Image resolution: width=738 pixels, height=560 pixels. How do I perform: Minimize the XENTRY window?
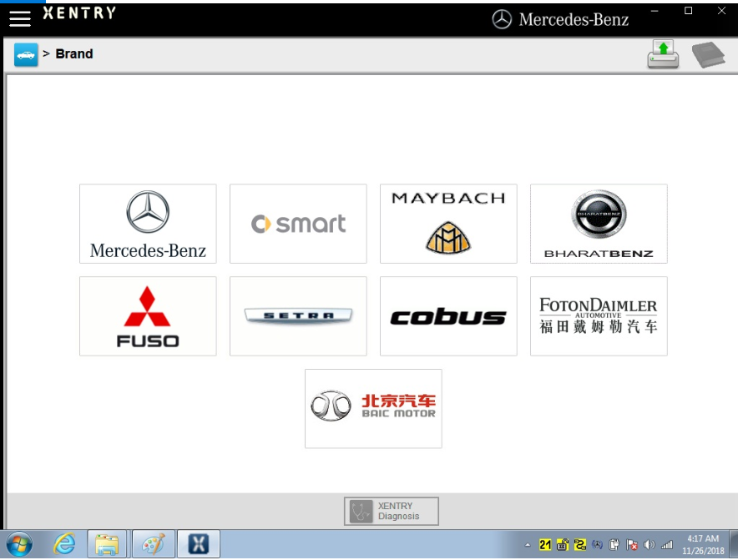tap(655, 11)
